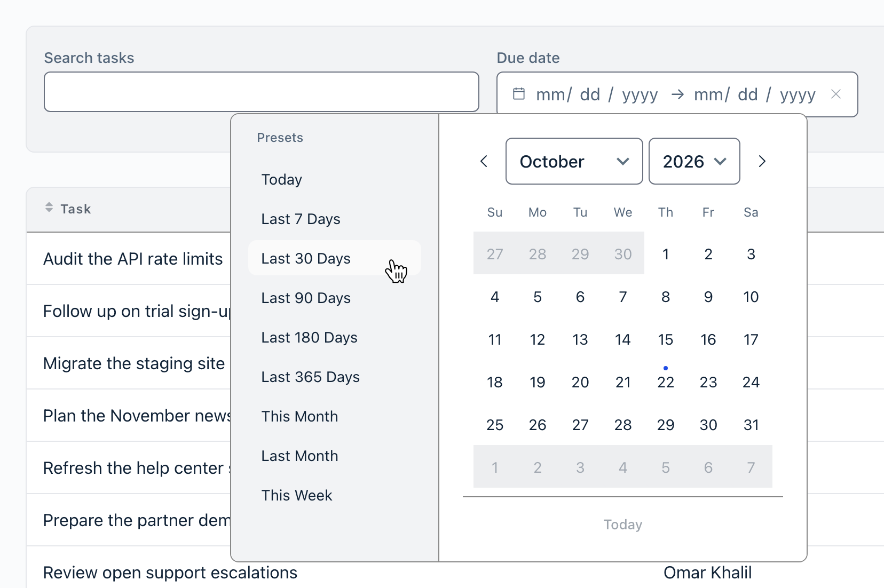Pick October 21 in the calendar
The image size is (884, 588).
pyautogui.click(x=623, y=382)
